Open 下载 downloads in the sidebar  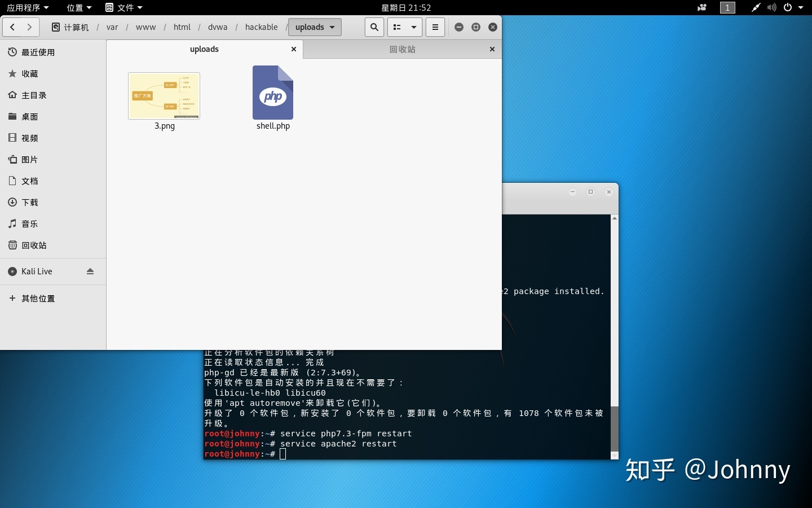(x=53, y=203)
